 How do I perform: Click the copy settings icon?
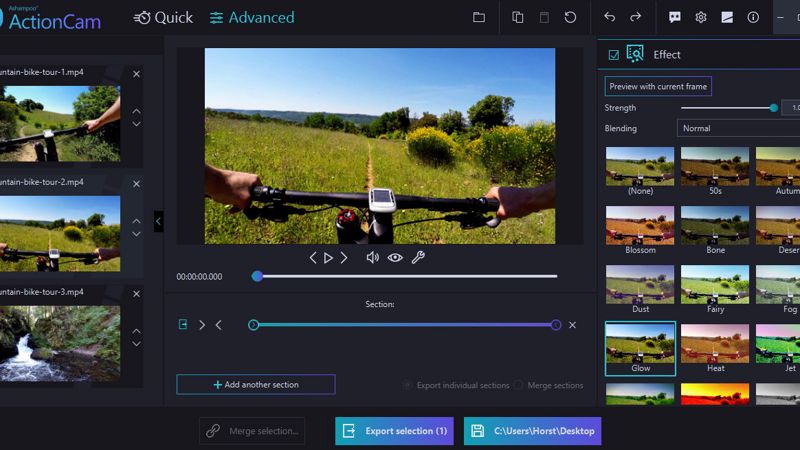pyautogui.click(x=517, y=17)
